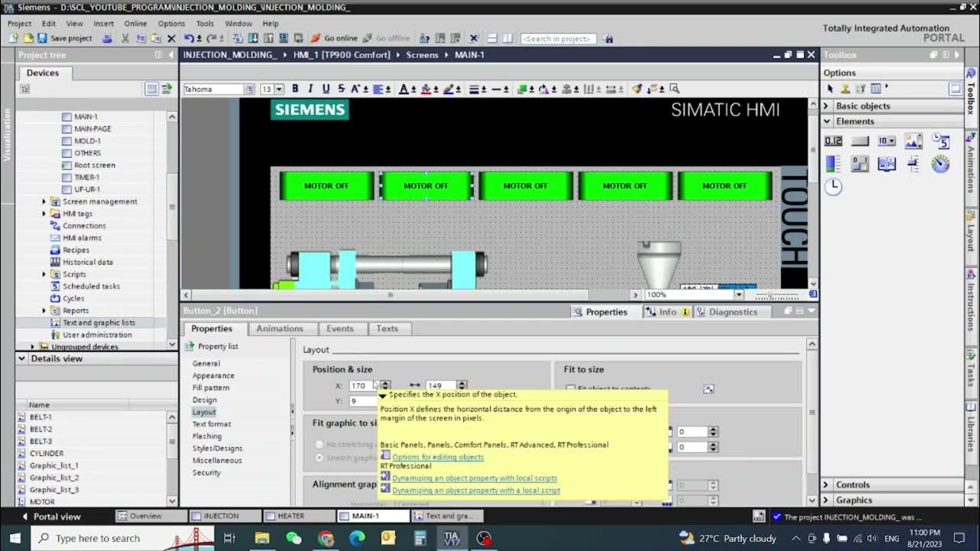The width and height of the screenshot is (980, 551).
Task: Click the delete X icon in toolbar
Action: point(171,38)
